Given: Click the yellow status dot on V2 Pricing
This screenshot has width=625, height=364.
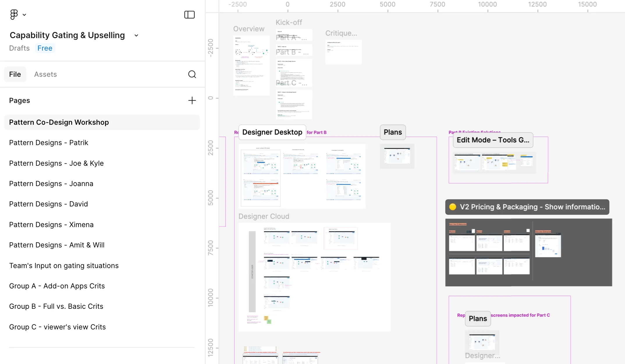Looking at the screenshot, I should (453, 207).
